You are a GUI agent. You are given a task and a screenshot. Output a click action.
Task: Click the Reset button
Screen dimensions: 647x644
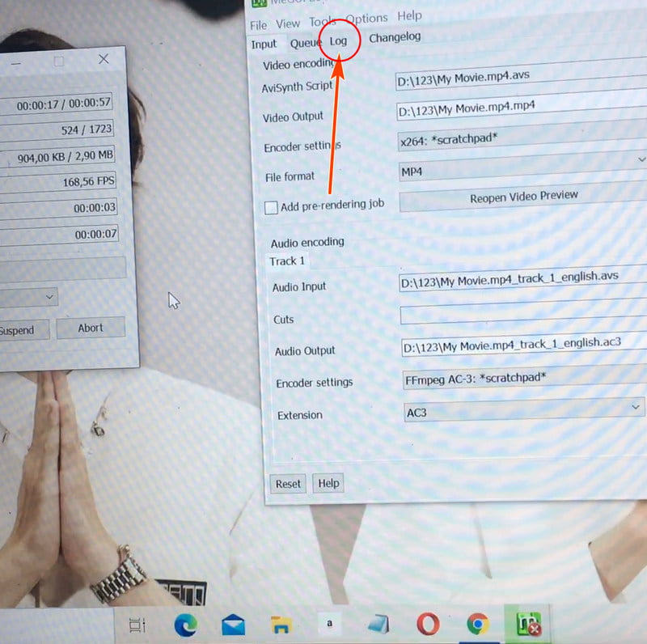[x=288, y=484]
